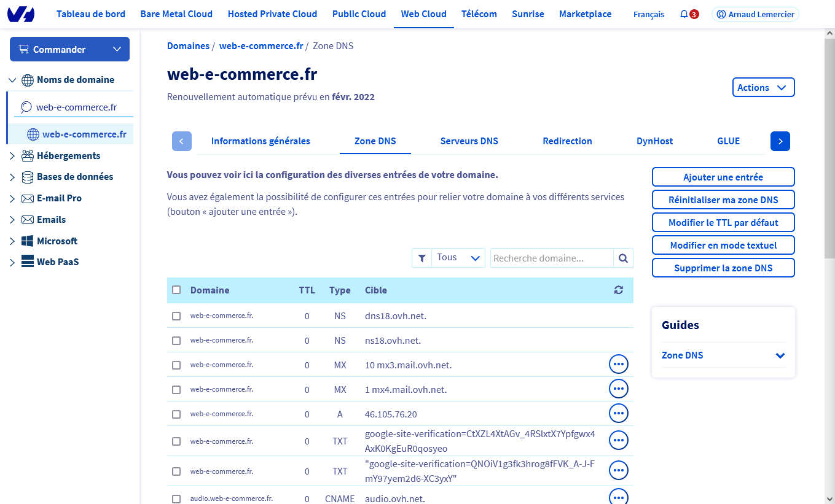Open the Public Cloud menu item
This screenshot has height=504, width=835.
coord(359,14)
